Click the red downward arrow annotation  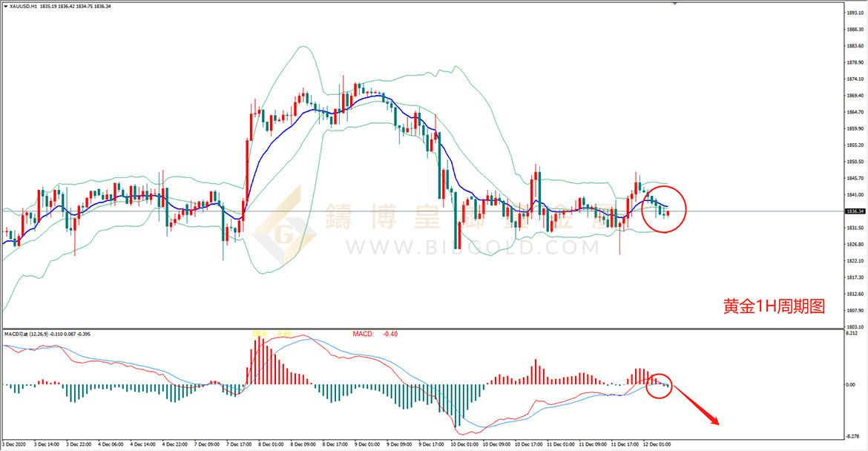pos(697,406)
